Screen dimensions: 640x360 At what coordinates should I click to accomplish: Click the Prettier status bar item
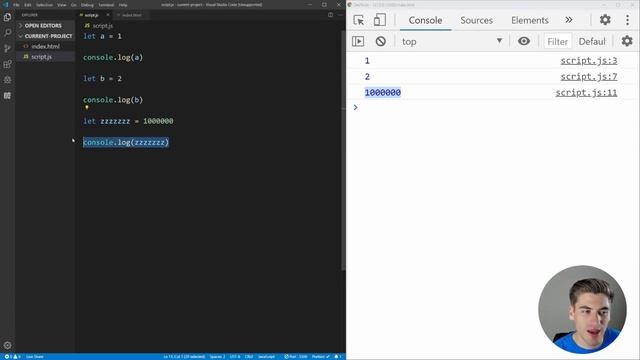click(x=320, y=357)
